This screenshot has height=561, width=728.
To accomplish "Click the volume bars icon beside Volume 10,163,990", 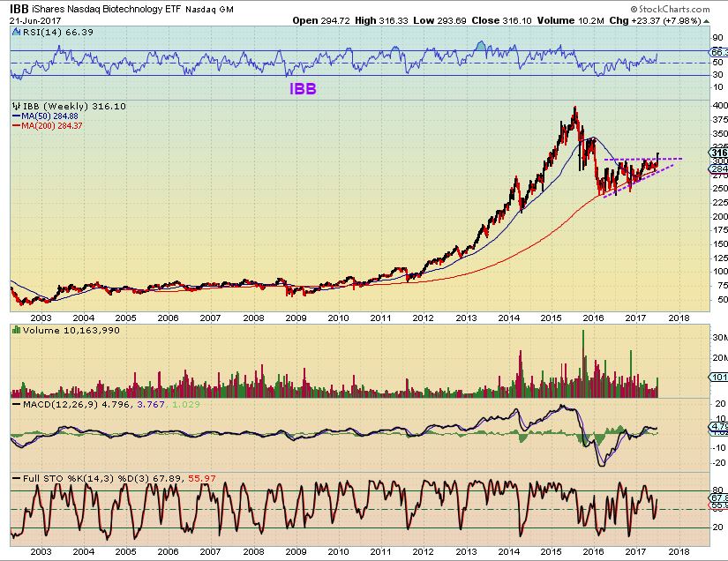I will 17,331.
